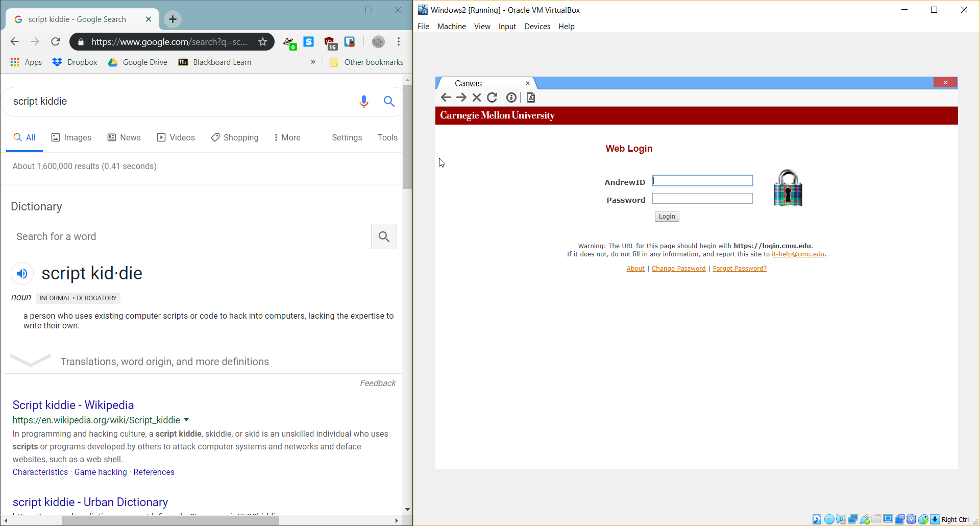
Task: Open VirtualBox video capture indicator
Action: tap(900, 519)
